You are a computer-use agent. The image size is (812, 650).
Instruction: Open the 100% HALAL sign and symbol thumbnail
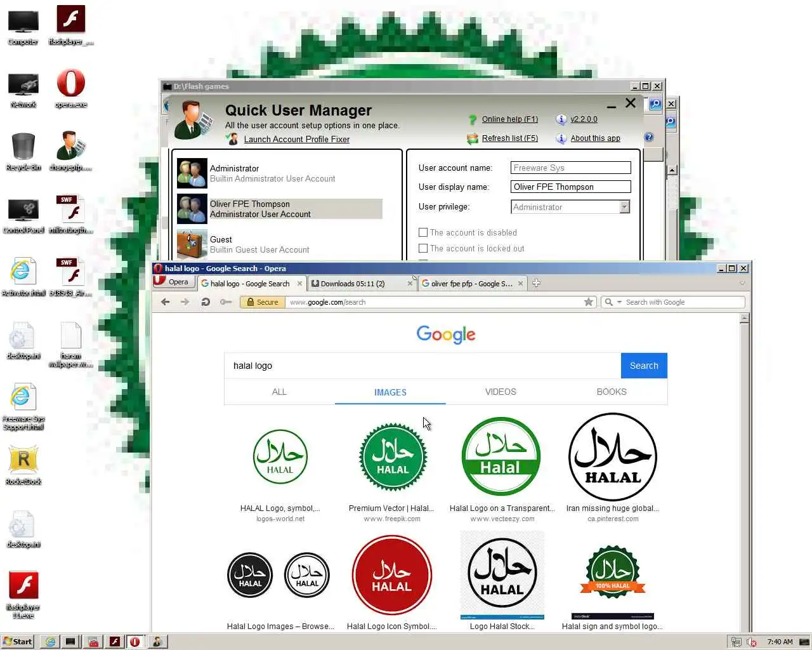[613, 581]
